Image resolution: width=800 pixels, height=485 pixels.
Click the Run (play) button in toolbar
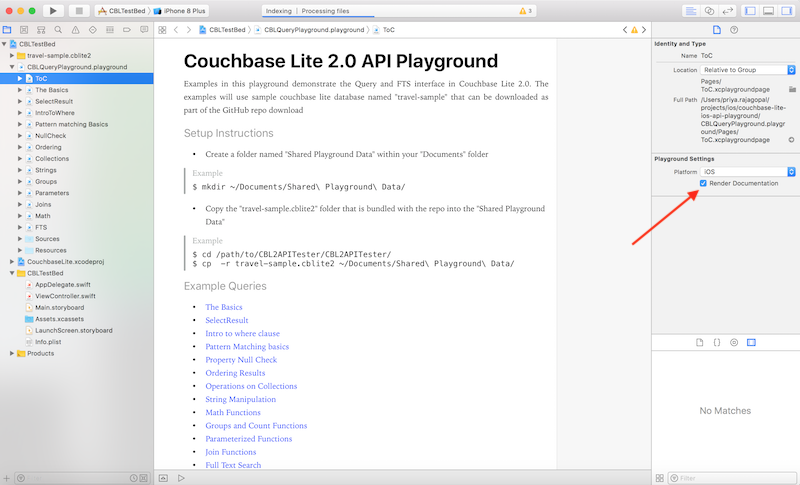(x=53, y=11)
